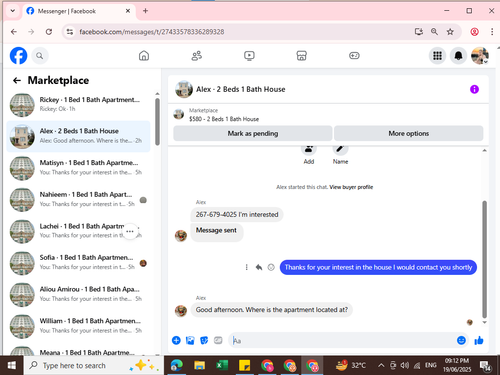Bookmark this page star icon

450,32
